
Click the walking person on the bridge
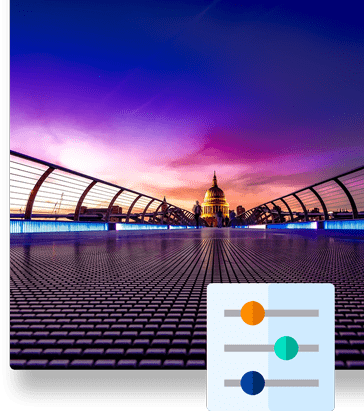point(198,213)
